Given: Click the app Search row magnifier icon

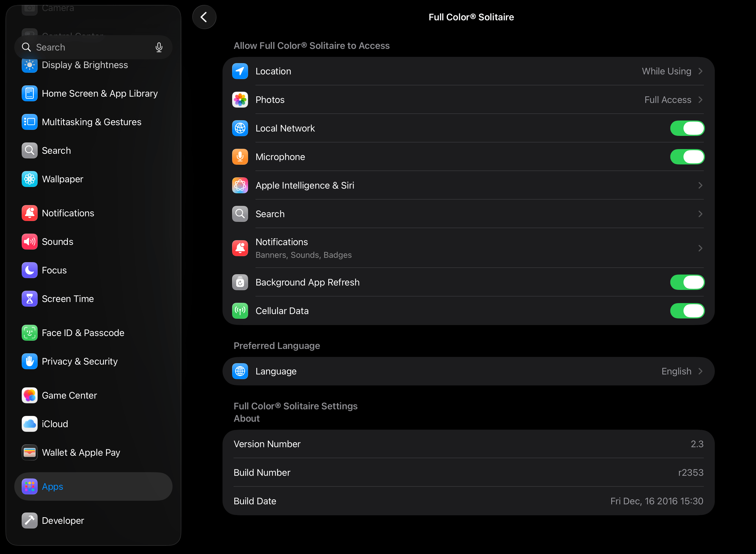Looking at the screenshot, I should [x=240, y=214].
